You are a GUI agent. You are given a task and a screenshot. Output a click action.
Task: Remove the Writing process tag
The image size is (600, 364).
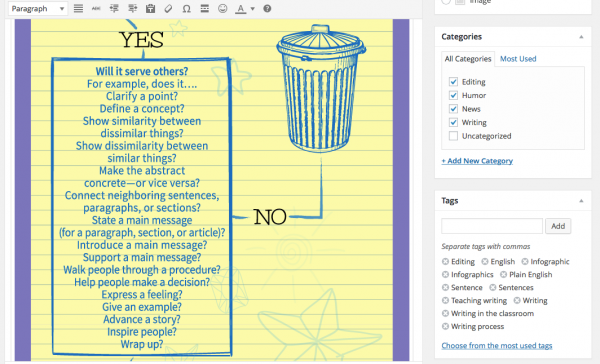(445, 326)
